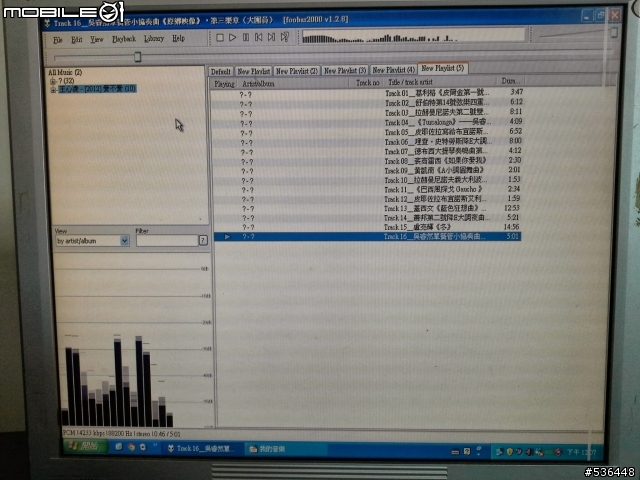The width and height of the screenshot is (640, 480).
Task: Open the Library menu
Action: [154, 38]
